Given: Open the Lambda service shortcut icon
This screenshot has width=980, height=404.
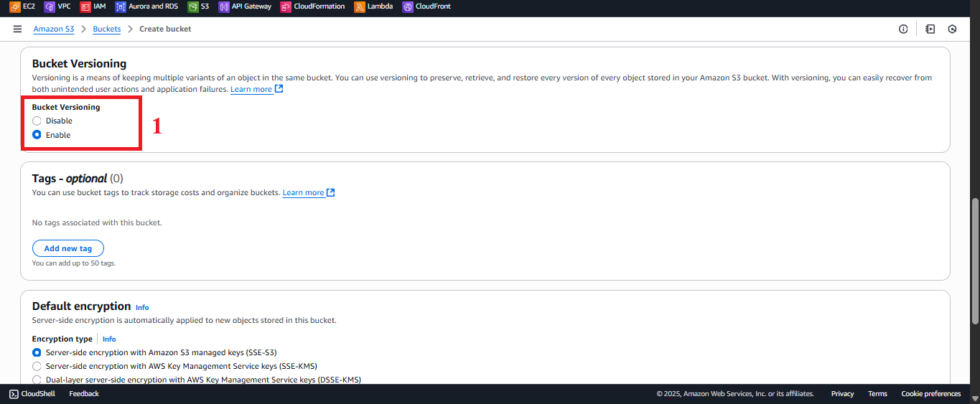Looking at the screenshot, I should pyautogui.click(x=360, y=6).
